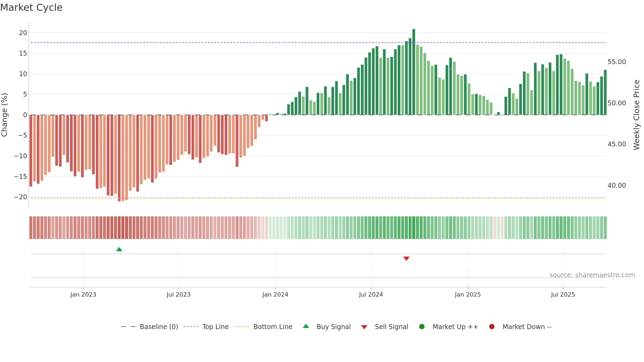Click the purple dotted Top Line on the chart
The image size is (644, 362).
click(318, 43)
